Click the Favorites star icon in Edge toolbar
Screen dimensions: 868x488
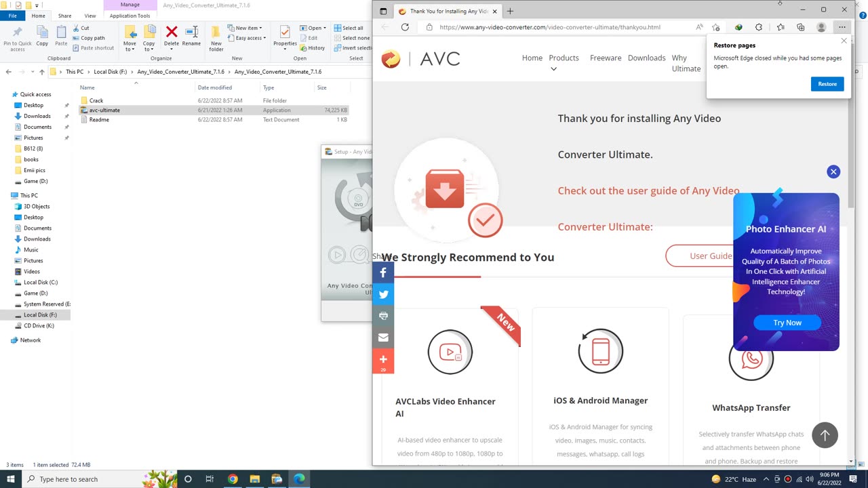(x=781, y=27)
